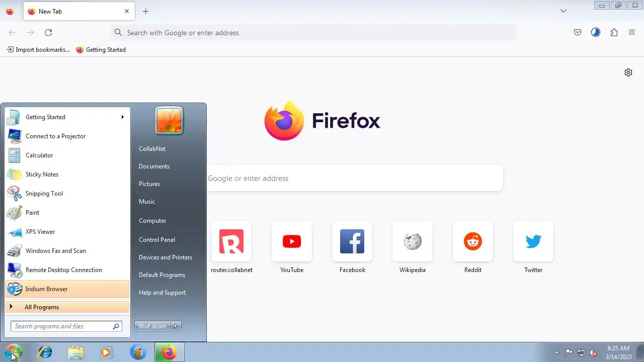Open Default Programs

click(162, 275)
